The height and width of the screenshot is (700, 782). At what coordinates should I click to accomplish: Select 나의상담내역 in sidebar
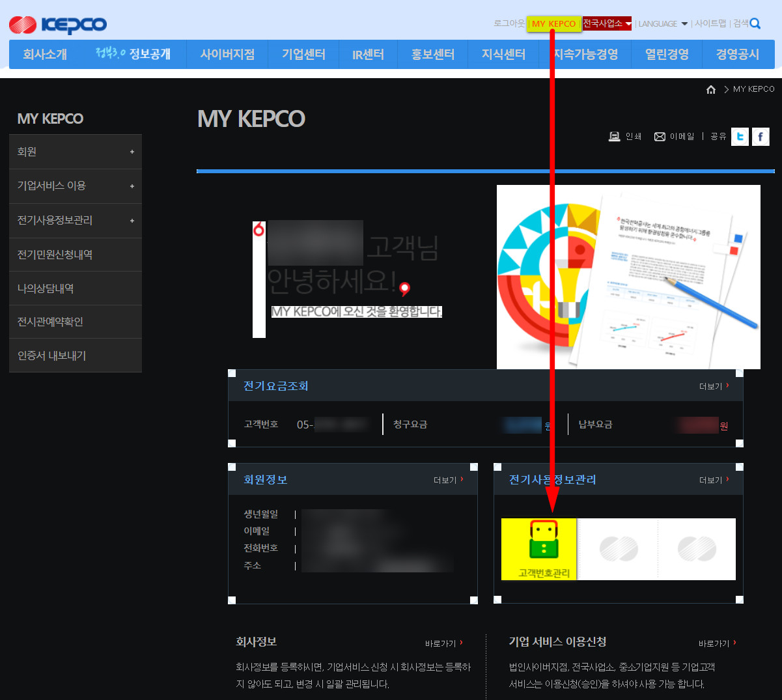pos(76,288)
